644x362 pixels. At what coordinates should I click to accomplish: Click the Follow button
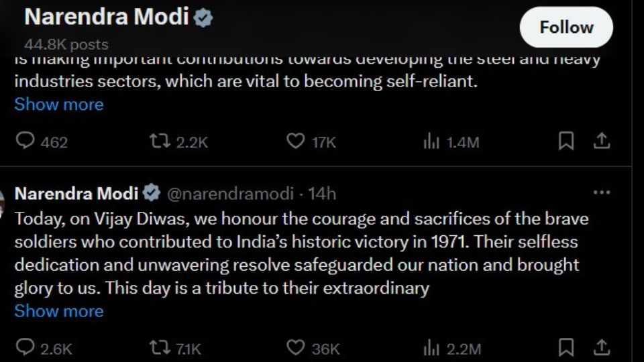coord(566,27)
